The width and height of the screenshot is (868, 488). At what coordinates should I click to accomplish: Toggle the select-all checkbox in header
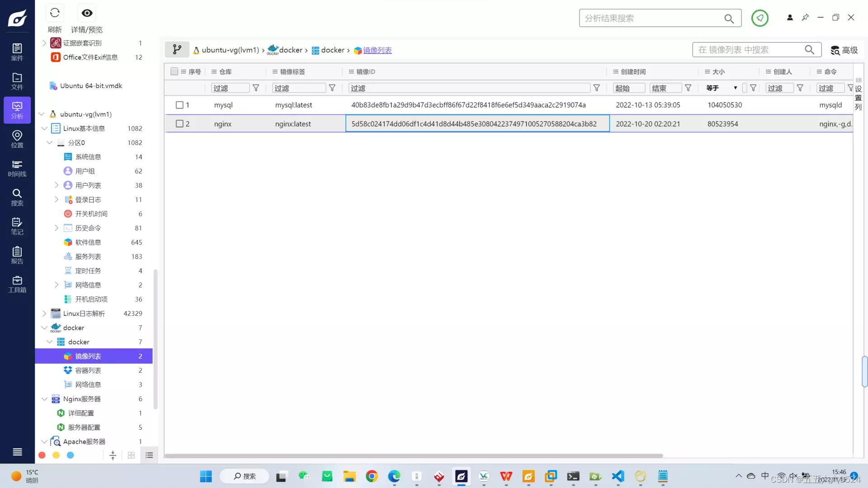[x=174, y=71]
